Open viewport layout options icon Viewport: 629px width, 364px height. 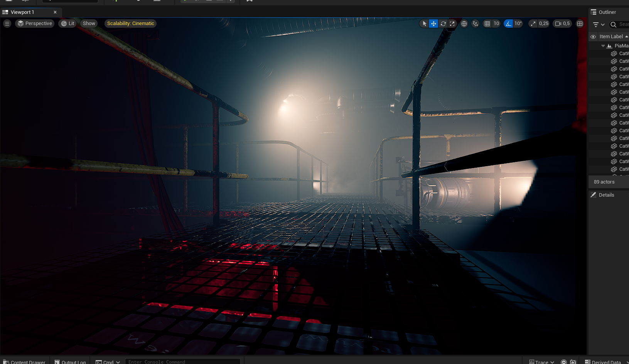[580, 24]
